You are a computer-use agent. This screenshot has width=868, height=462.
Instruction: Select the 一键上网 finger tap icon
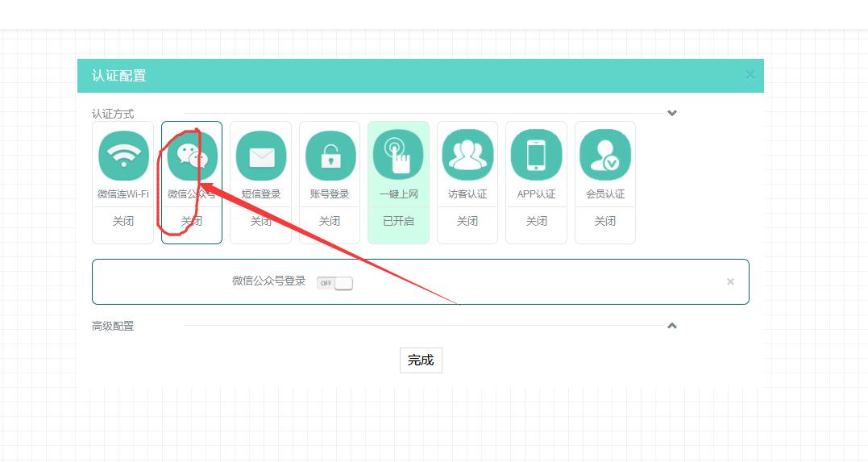[x=399, y=155]
